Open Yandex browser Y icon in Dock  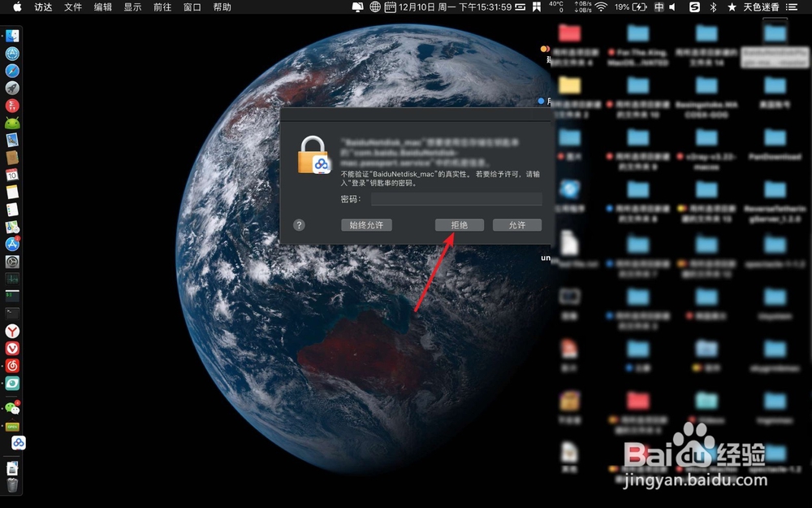(12, 332)
